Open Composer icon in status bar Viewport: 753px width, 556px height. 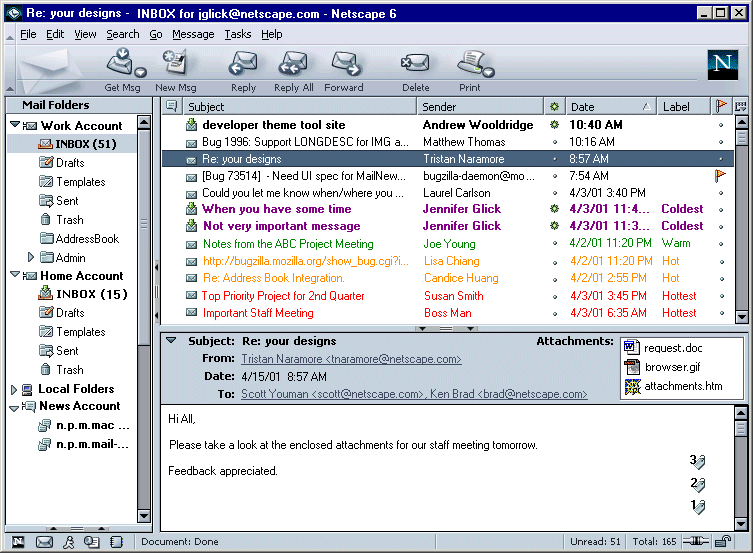click(92, 542)
